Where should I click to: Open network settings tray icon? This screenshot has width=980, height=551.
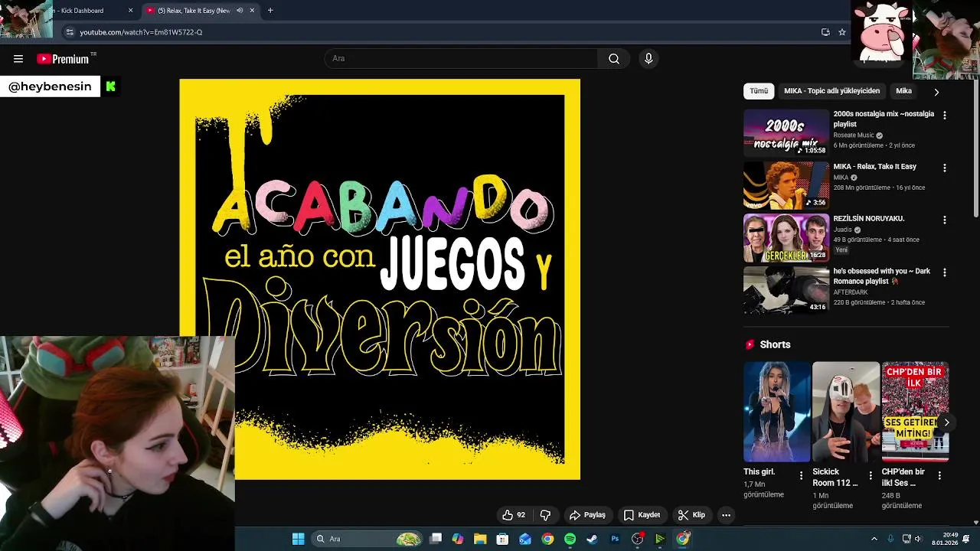click(x=906, y=539)
